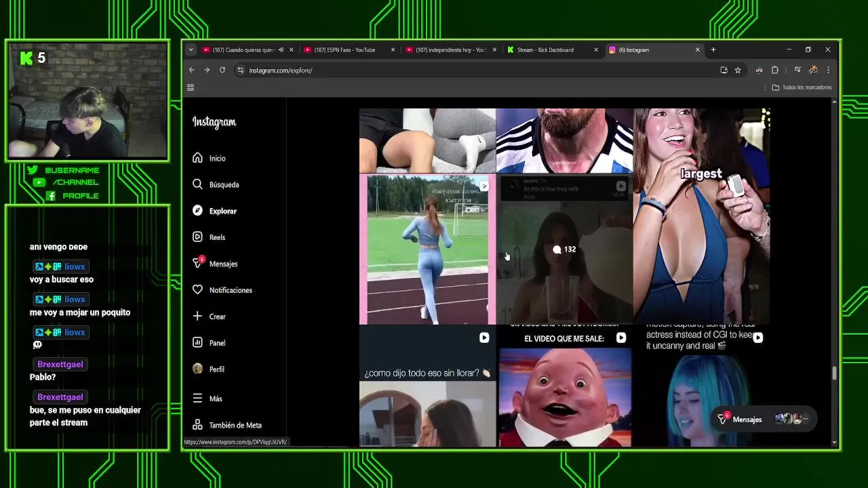
Task: Close the ESPN Fans tab
Action: coord(393,49)
